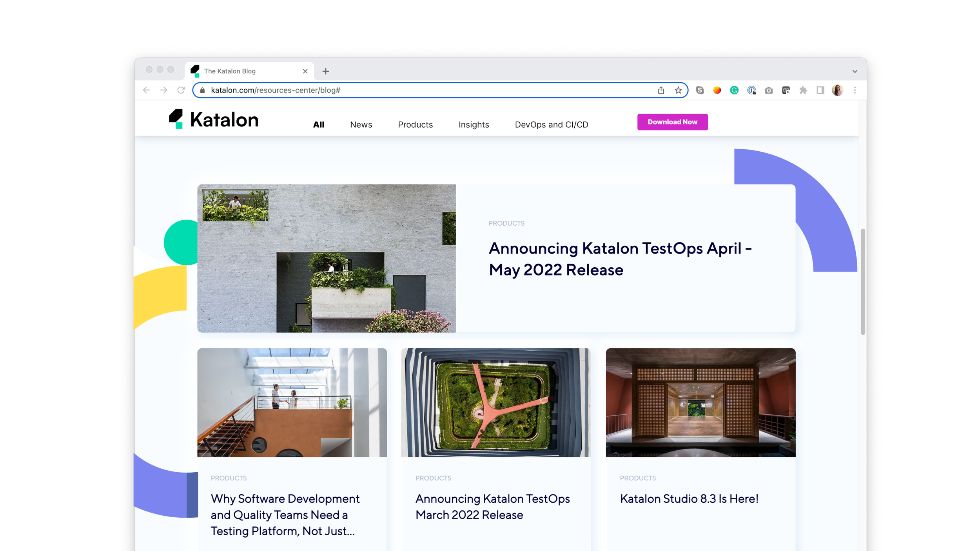Click the camera screenshot extension icon

click(x=769, y=90)
